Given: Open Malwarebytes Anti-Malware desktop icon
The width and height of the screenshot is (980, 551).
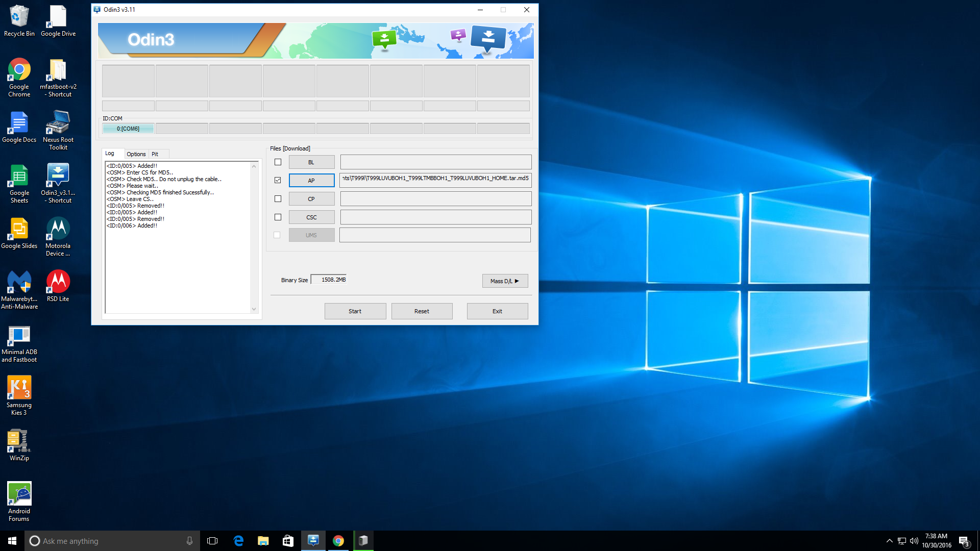Looking at the screenshot, I should [19, 290].
